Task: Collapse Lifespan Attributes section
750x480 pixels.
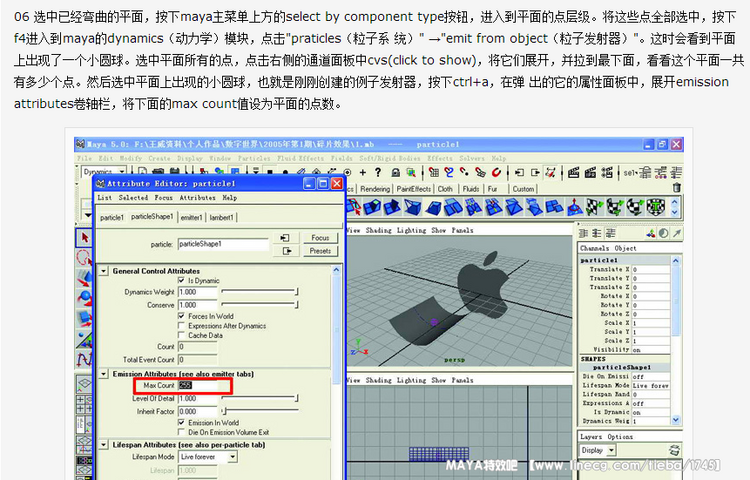Action: click(x=104, y=445)
